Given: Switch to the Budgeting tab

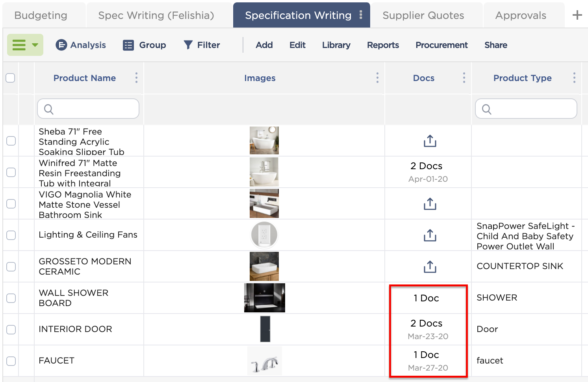Looking at the screenshot, I should (41, 15).
